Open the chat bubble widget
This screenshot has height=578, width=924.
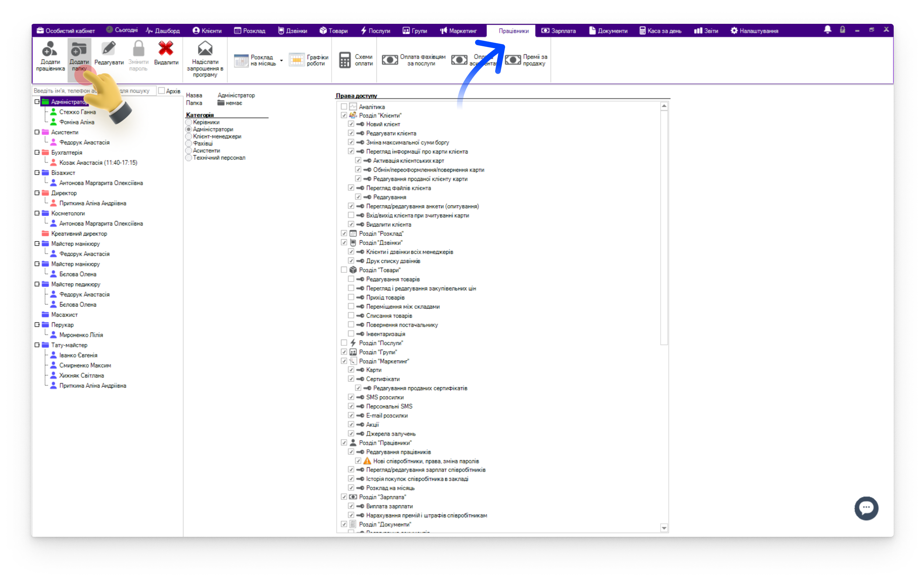[866, 508]
